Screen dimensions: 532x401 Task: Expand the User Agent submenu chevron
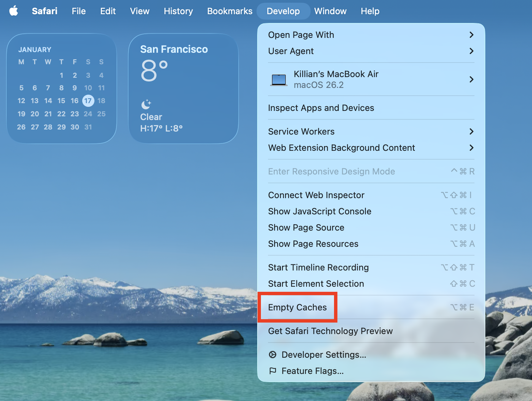471,51
